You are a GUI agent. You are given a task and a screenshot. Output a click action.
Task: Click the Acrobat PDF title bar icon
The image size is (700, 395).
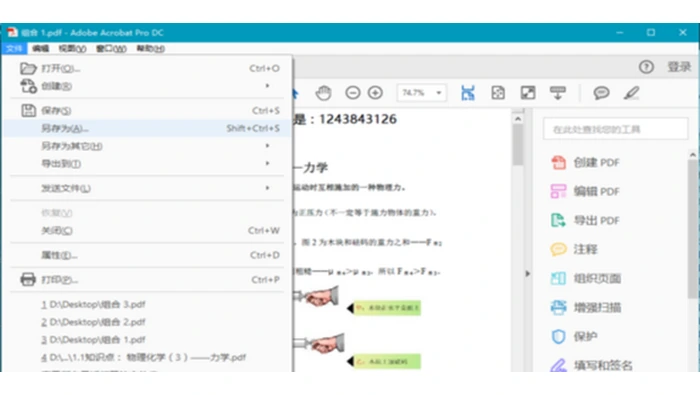click(x=12, y=32)
